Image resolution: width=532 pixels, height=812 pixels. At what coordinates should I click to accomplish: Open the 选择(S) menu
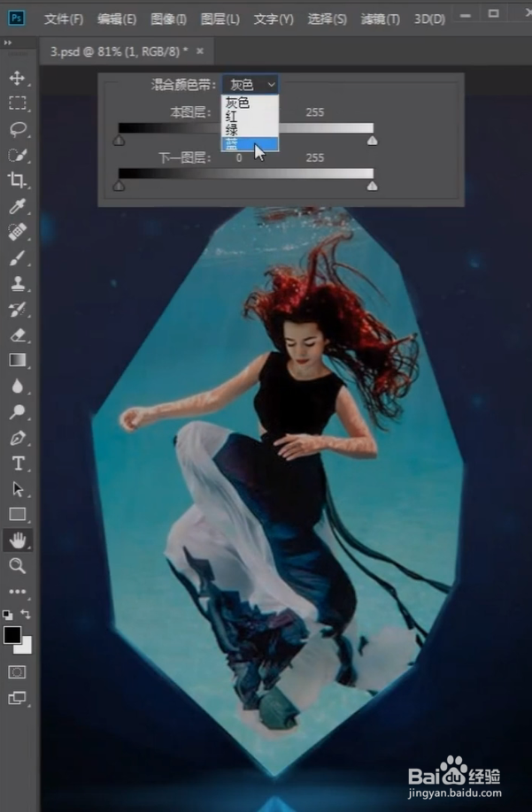[x=328, y=19]
